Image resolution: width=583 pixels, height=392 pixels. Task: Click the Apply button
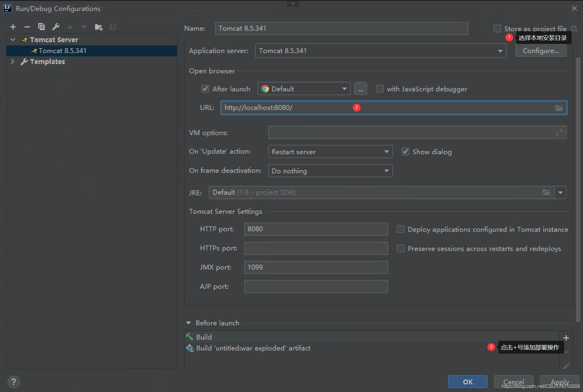point(559,382)
